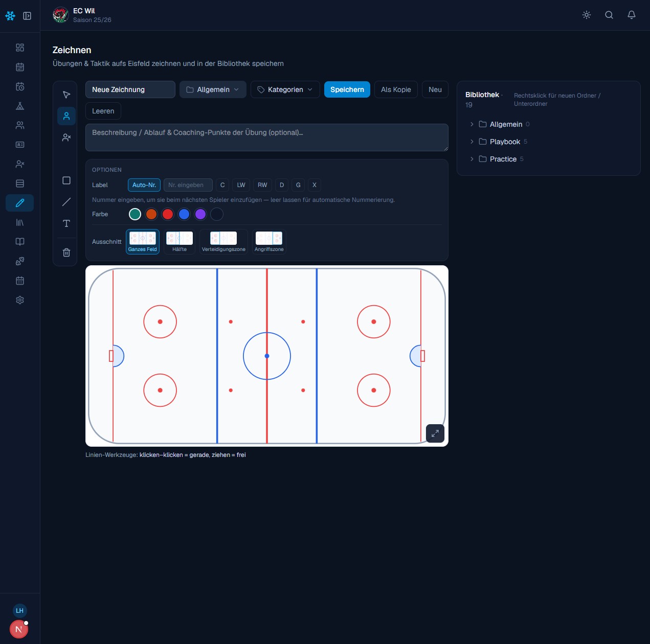650x644 pixels.
Task: Switch view to Angriffszone section
Action: tap(269, 242)
